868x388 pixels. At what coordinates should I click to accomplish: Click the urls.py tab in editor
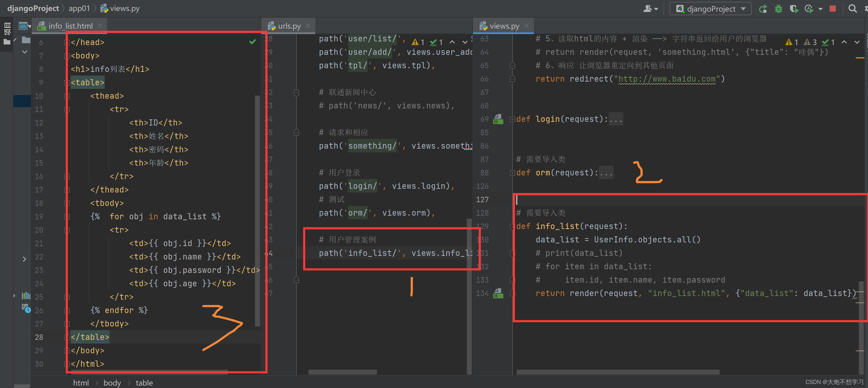pyautogui.click(x=287, y=26)
